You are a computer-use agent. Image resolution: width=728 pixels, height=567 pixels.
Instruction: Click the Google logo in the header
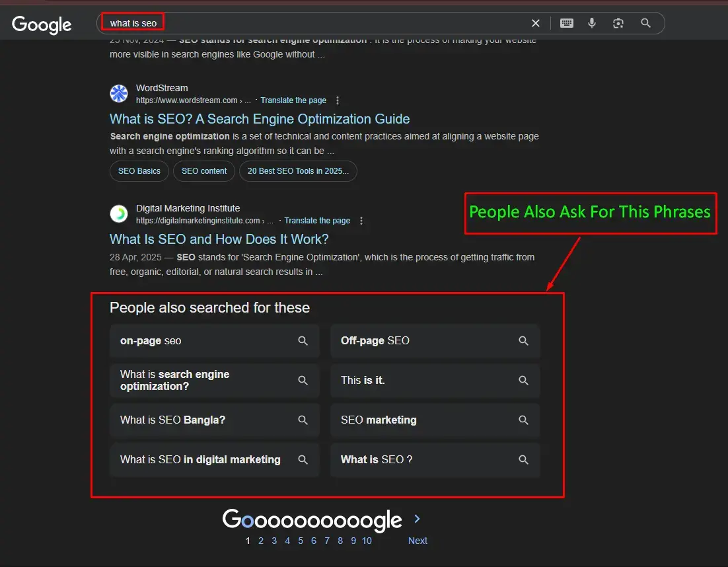(x=42, y=24)
